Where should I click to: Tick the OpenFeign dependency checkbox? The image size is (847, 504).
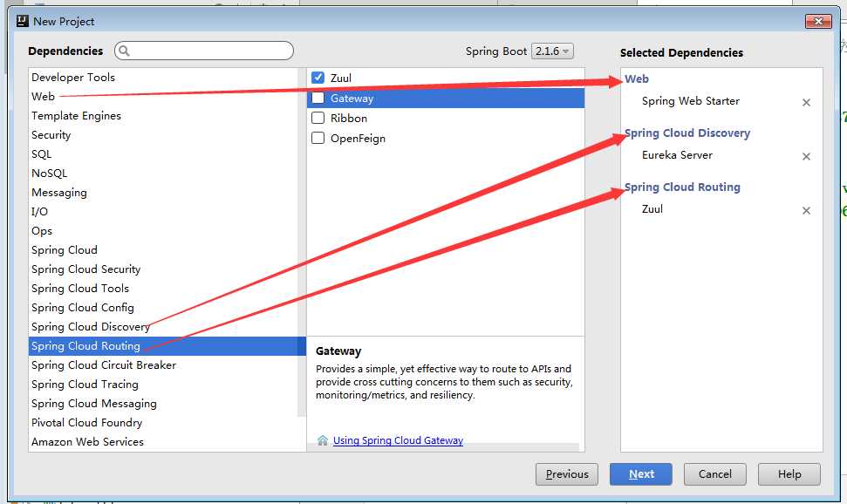pos(318,138)
